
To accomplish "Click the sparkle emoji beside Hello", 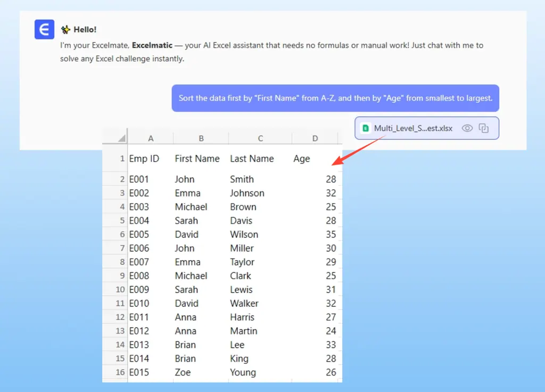I will [65, 30].
